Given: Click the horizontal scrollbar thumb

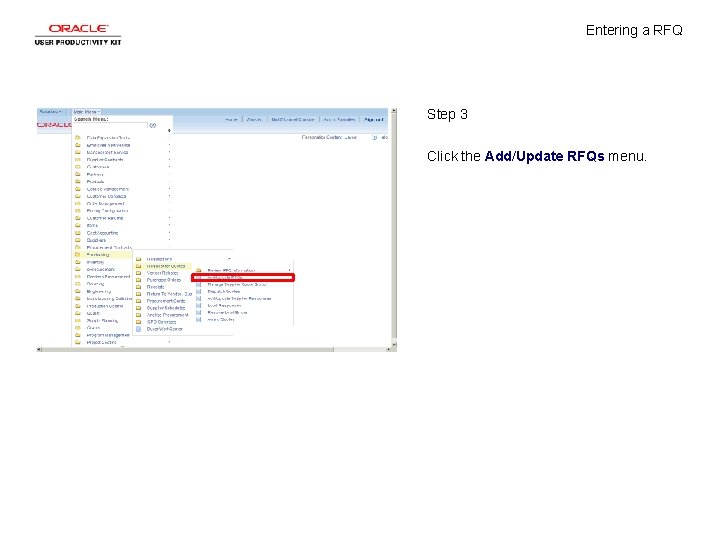Looking at the screenshot, I should (188, 349).
